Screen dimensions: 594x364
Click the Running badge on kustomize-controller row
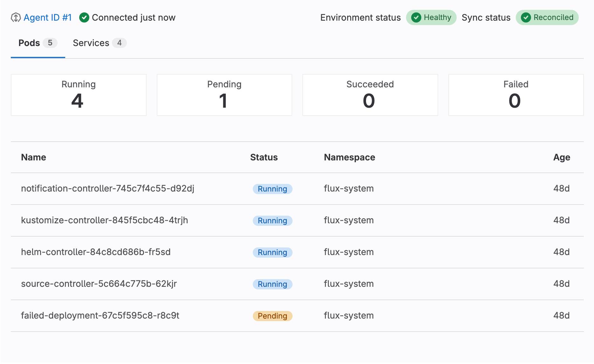click(x=273, y=220)
